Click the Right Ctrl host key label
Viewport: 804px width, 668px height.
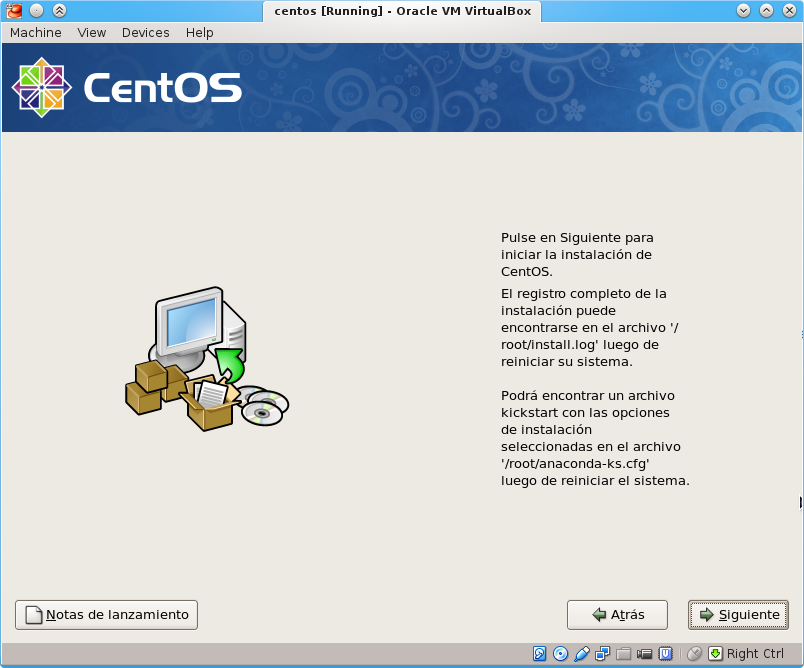[x=755, y=654]
